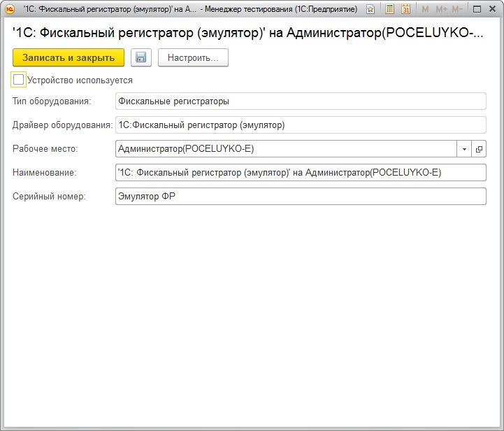Open the Рабочее место record with open button
The width and height of the screenshot is (504, 431).
479,149
